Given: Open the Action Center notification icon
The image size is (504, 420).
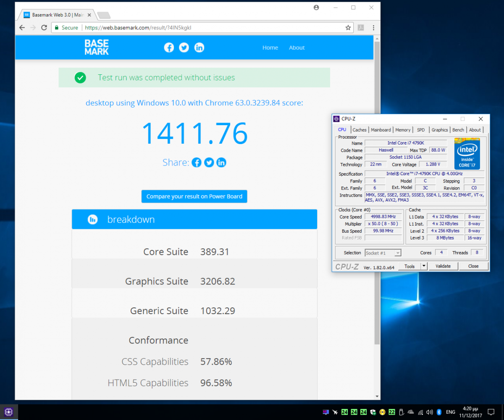Looking at the screenshot, I should 491,412.
